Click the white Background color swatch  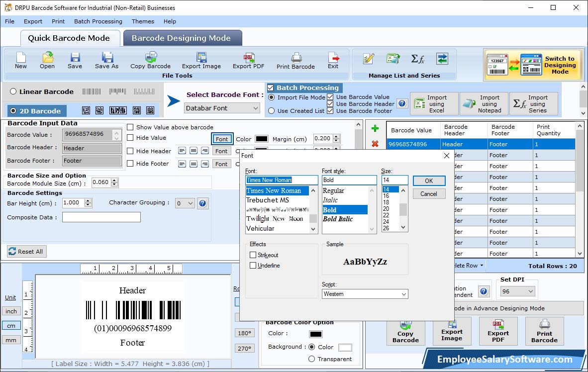coord(345,347)
